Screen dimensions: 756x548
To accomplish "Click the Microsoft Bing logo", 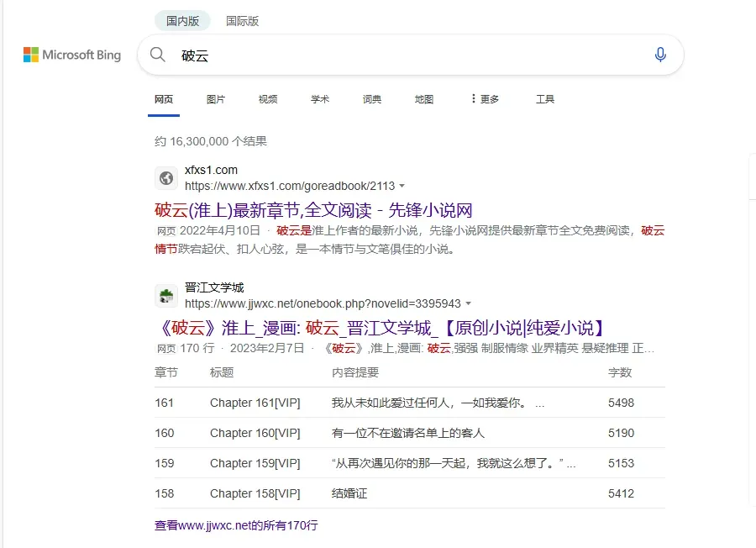I will 72,55.
